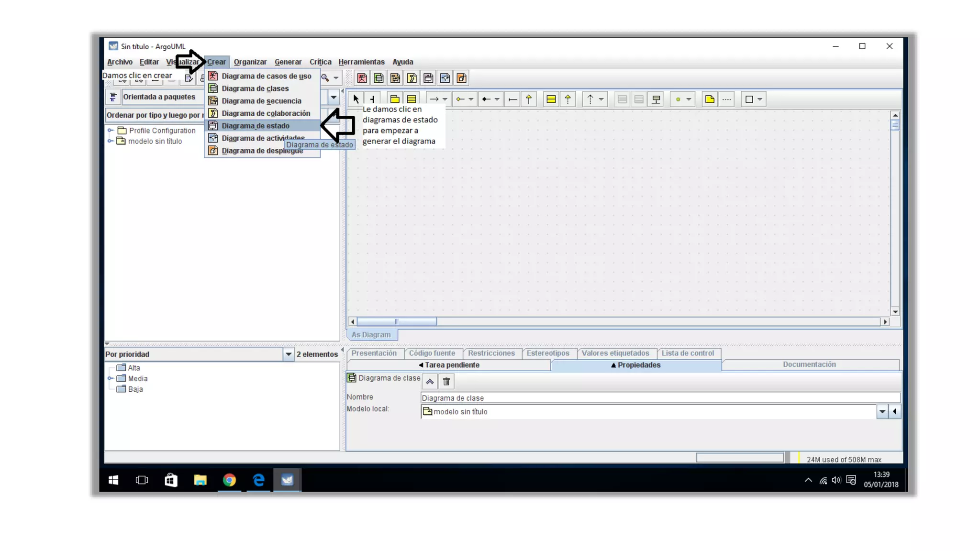Select the new class tool icon

click(x=412, y=99)
